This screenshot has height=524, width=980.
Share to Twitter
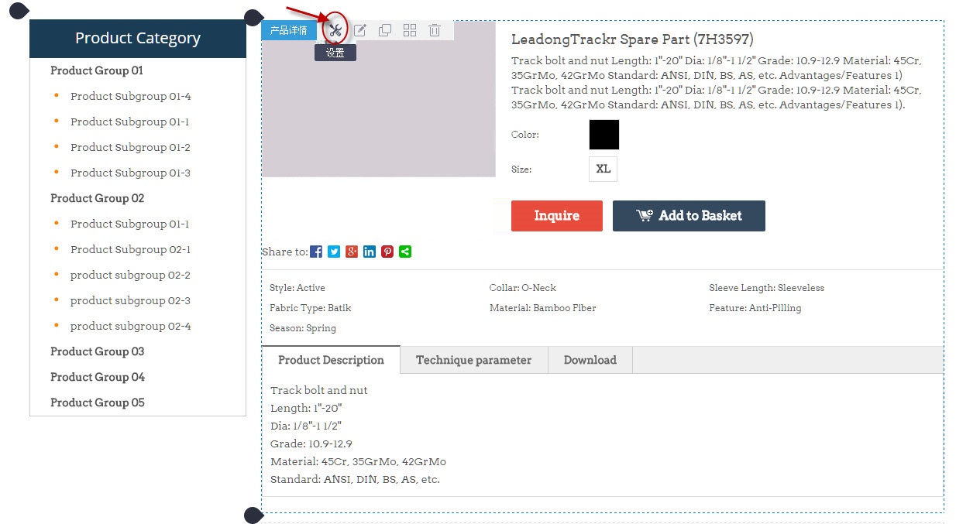(334, 252)
